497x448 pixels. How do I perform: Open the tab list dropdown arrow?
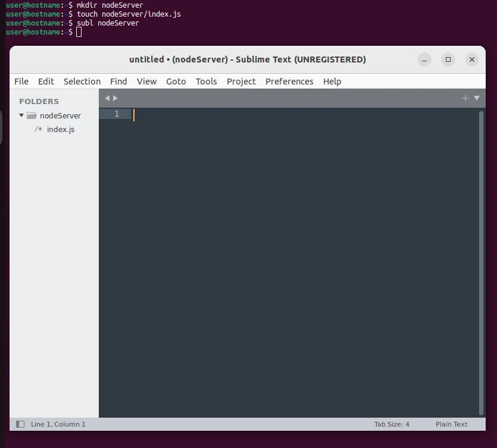[x=476, y=98]
